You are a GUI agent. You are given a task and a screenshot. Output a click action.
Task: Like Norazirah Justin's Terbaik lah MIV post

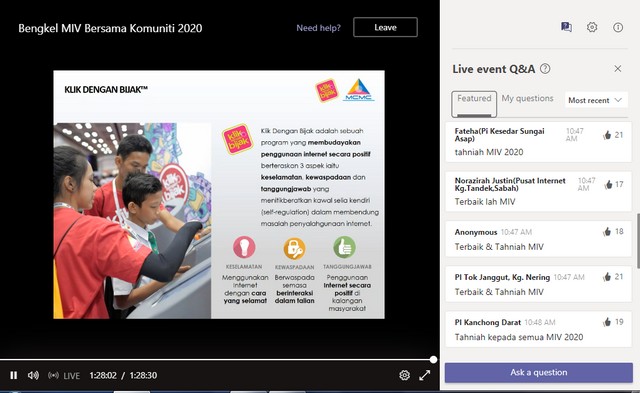point(608,184)
